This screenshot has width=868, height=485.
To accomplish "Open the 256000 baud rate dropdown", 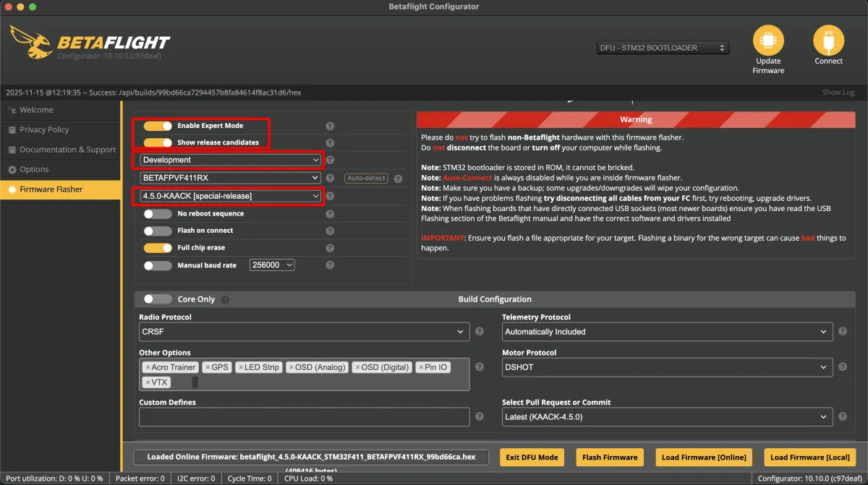I will 272,265.
